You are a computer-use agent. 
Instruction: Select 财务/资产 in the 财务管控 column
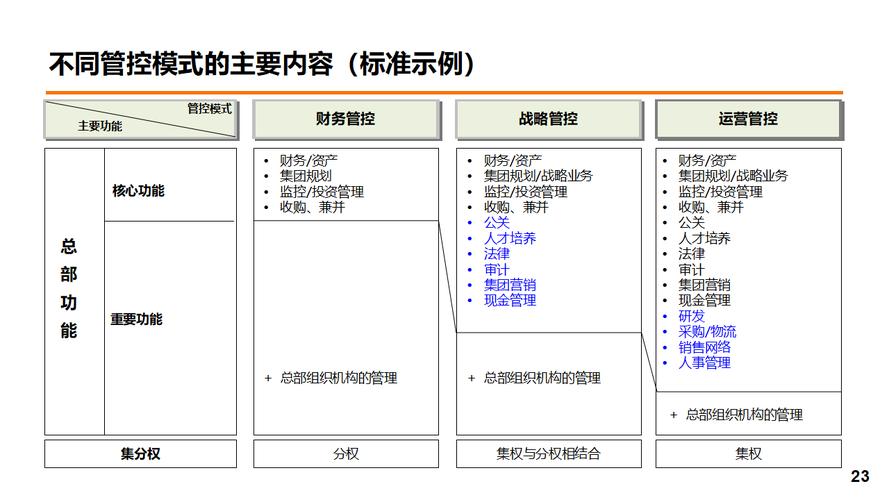pyautogui.click(x=308, y=160)
